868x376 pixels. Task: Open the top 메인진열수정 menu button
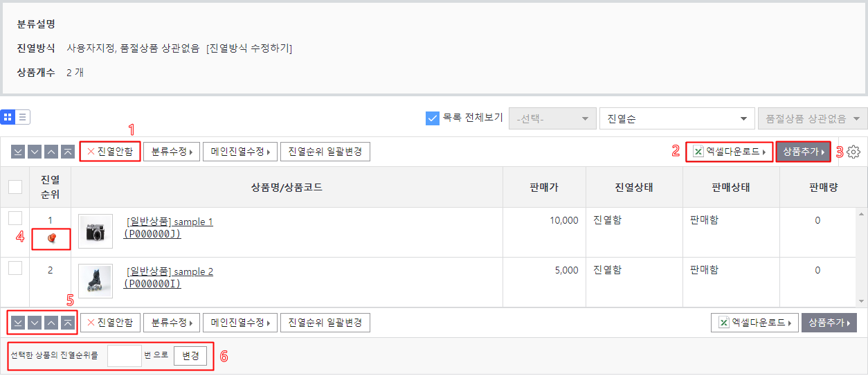pos(240,152)
